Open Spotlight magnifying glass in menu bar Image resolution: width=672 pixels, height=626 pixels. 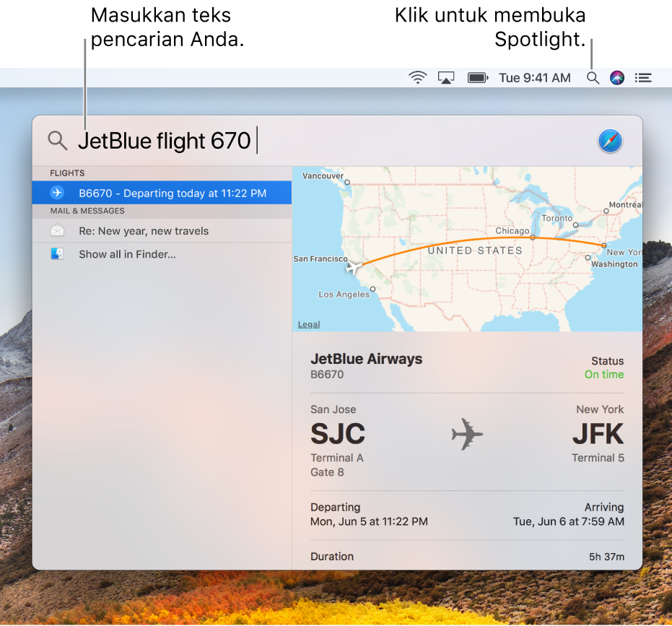pos(593,78)
